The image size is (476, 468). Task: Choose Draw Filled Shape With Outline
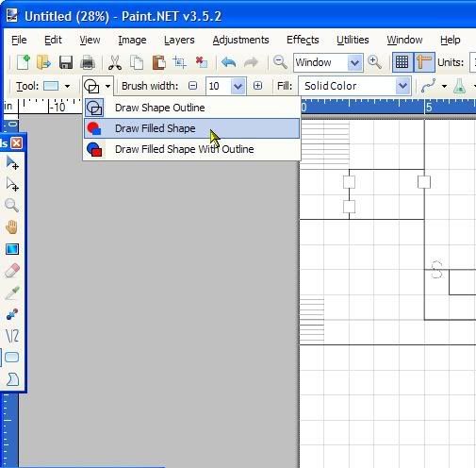coord(191,149)
